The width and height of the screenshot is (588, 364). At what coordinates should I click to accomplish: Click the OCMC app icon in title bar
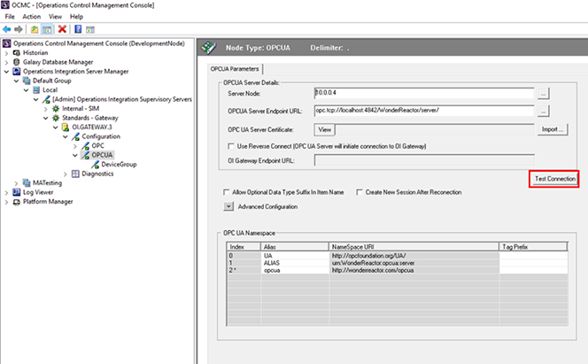click(5, 5)
